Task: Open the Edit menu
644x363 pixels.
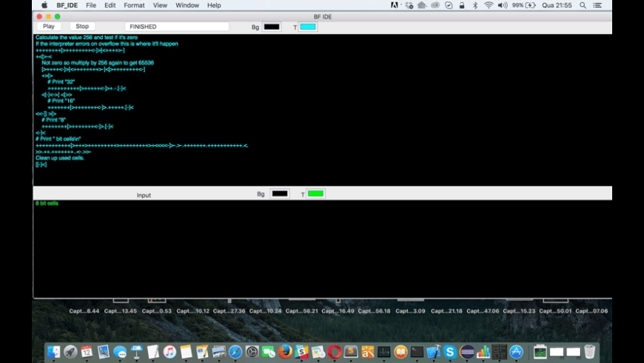Action: click(x=110, y=5)
